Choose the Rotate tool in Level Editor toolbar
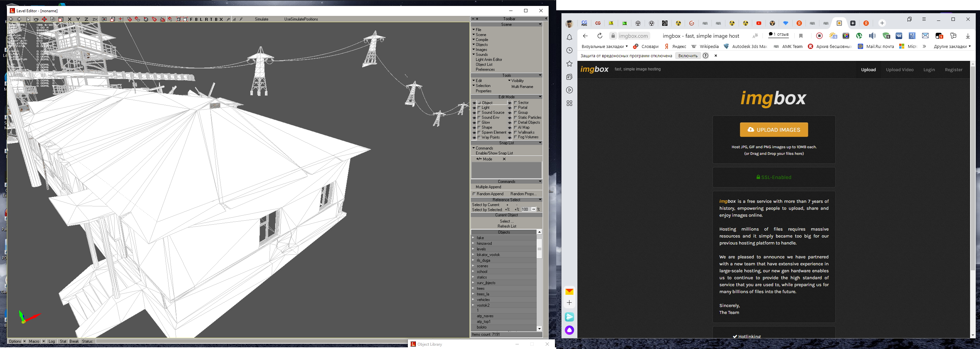This screenshot has height=349, width=980. click(x=53, y=19)
